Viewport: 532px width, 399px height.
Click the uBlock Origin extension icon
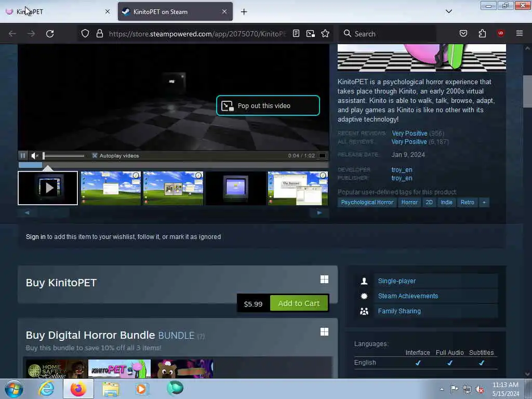[x=500, y=33]
